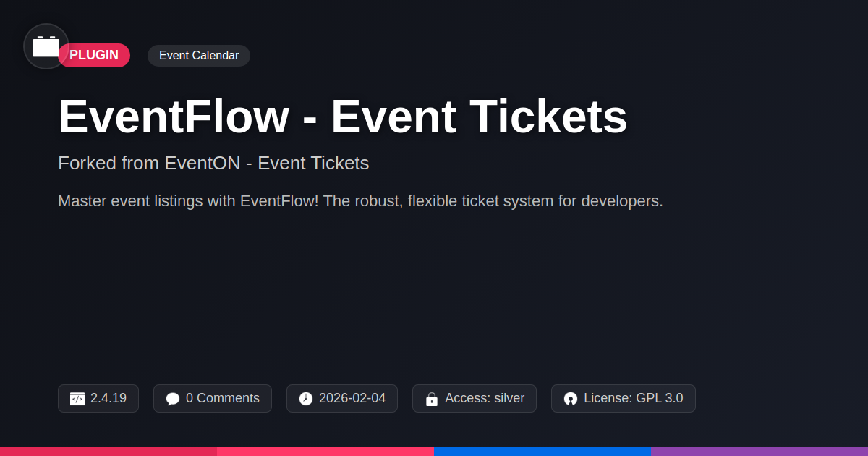This screenshot has width=868, height=456.
Task: Click the code version icon
Action: coord(77,399)
